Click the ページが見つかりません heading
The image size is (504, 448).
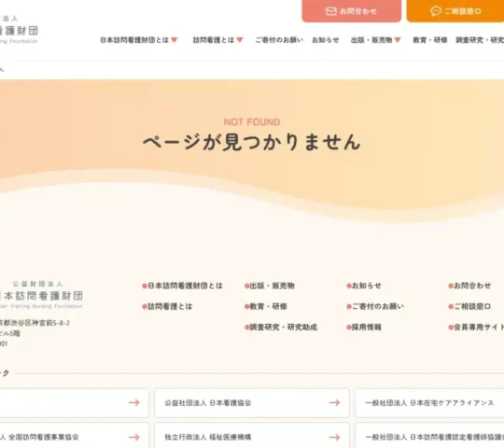point(252,142)
